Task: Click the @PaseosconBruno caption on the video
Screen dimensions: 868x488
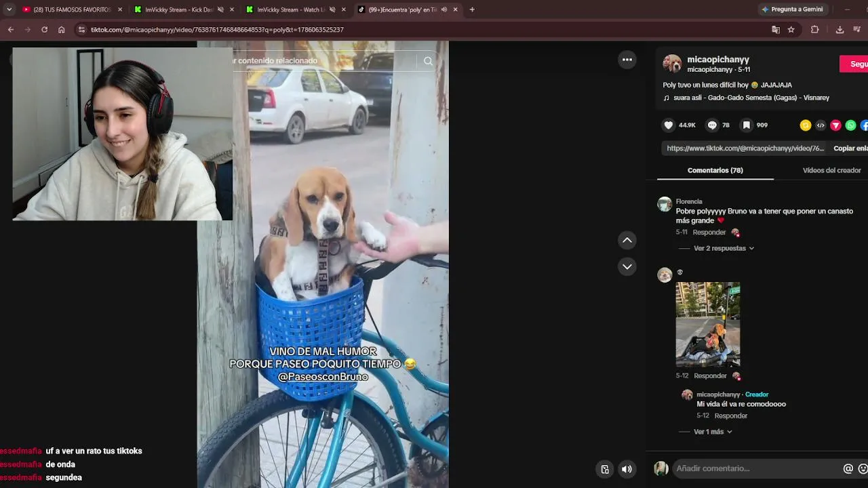Action: [x=323, y=377]
